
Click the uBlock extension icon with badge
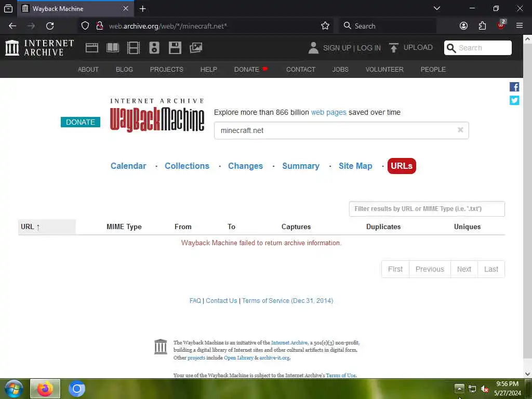(x=501, y=25)
